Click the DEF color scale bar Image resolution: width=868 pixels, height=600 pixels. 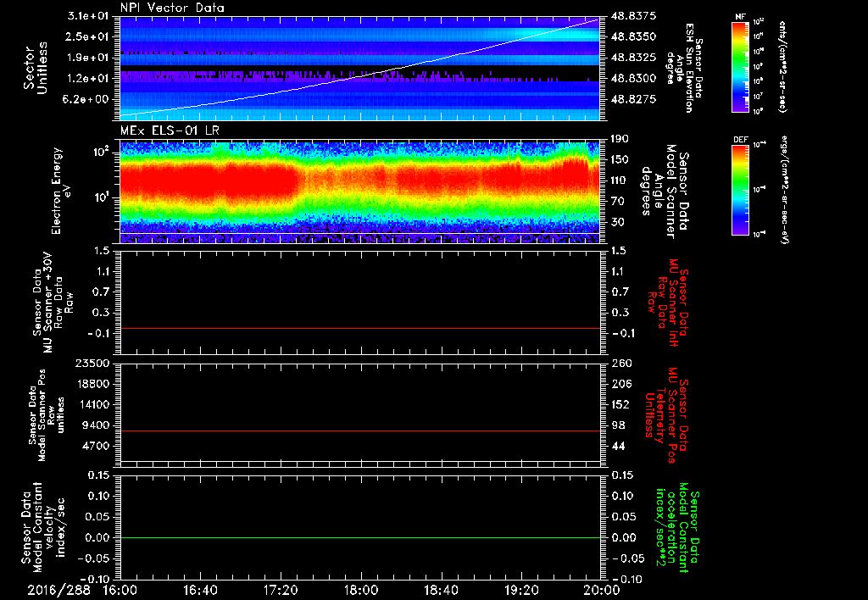point(741,189)
